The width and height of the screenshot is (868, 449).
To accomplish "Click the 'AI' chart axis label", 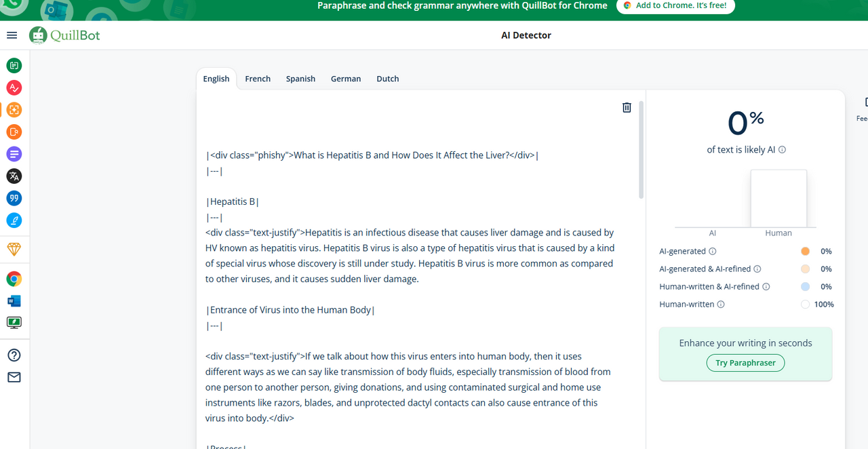I will [x=713, y=233].
